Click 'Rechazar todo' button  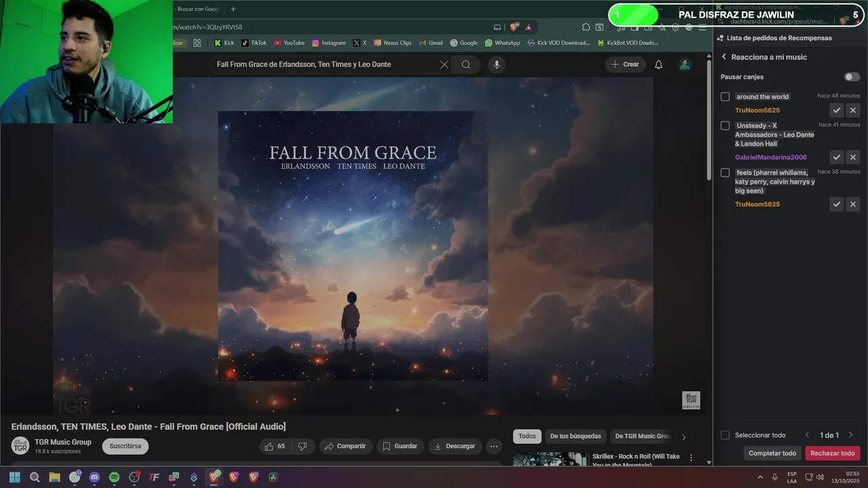click(833, 453)
